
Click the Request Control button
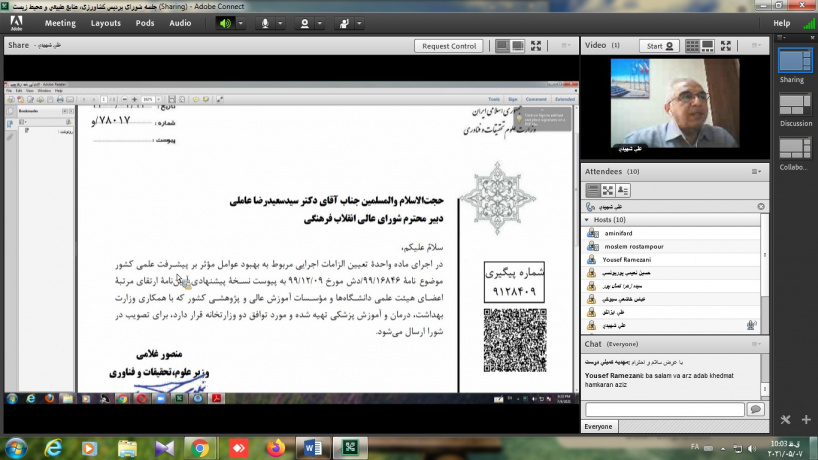point(449,46)
